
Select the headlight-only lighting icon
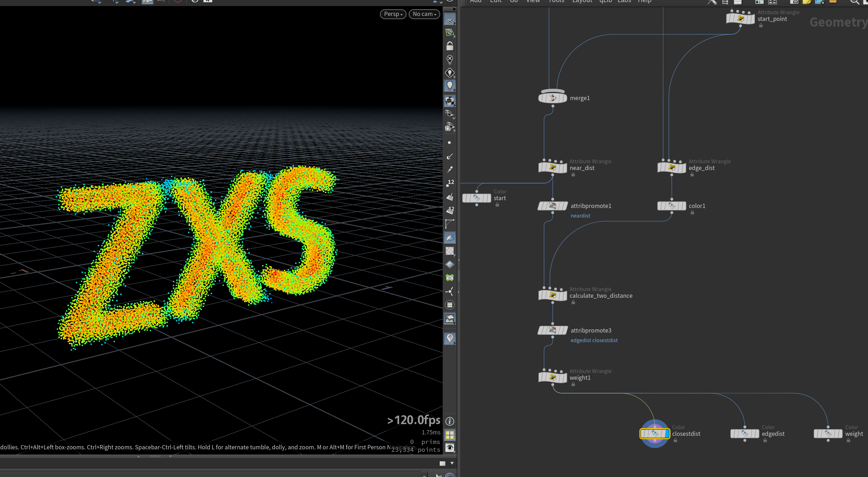[450, 73]
